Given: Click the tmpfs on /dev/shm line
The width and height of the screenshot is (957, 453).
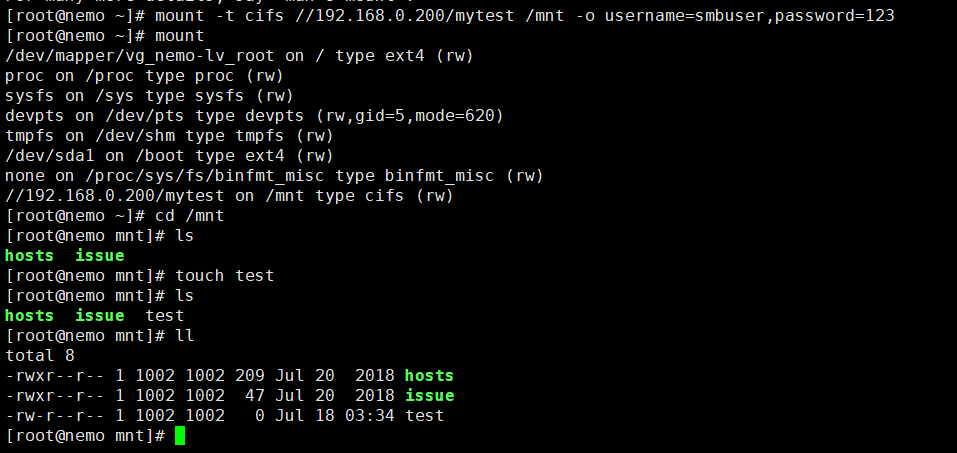Looking at the screenshot, I should (x=169, y=136).
